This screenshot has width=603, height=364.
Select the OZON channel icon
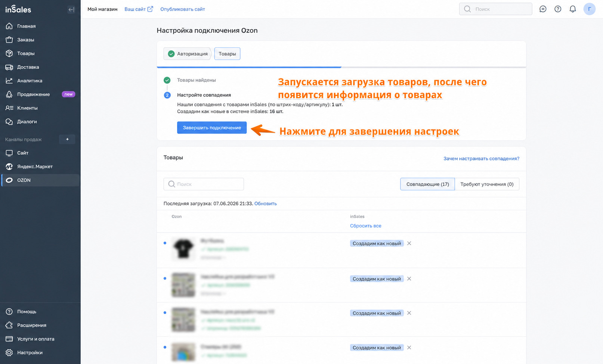click(x=9, y=180)
